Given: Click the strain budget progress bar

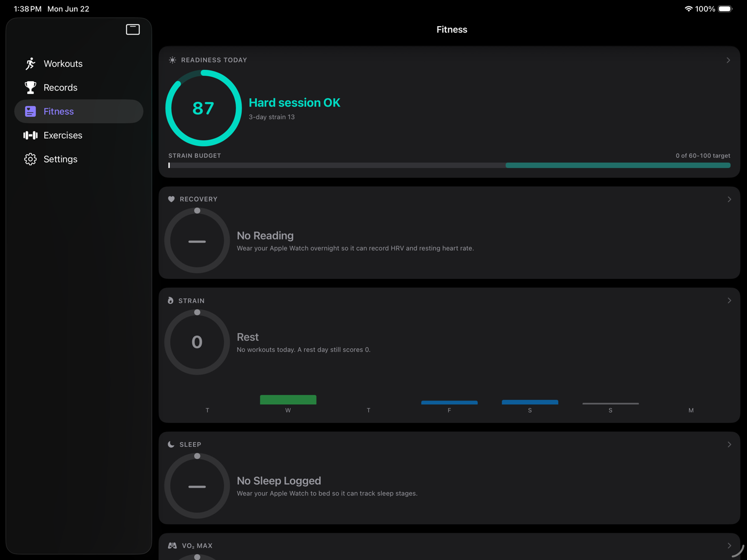Looking at the screenshot, I should (449, 165).
